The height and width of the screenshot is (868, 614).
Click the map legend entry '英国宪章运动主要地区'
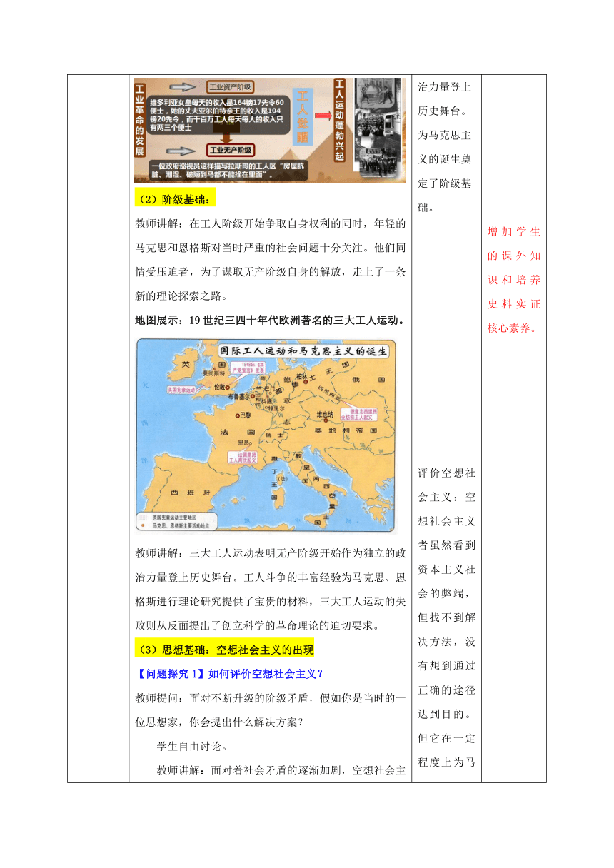[x=173, y=518]
